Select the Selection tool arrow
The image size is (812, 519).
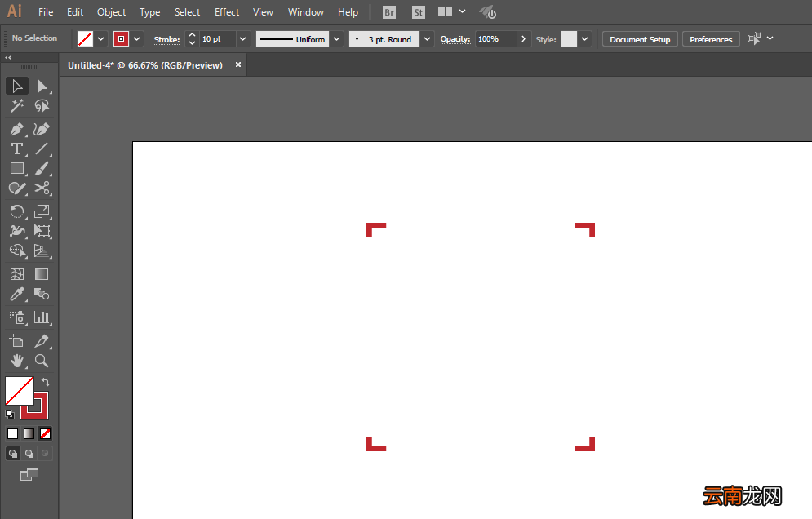click(x=17, y=86)
